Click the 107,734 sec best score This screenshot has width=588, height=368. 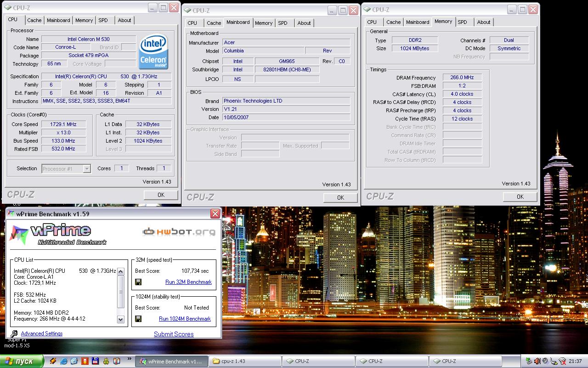(195, 271)
